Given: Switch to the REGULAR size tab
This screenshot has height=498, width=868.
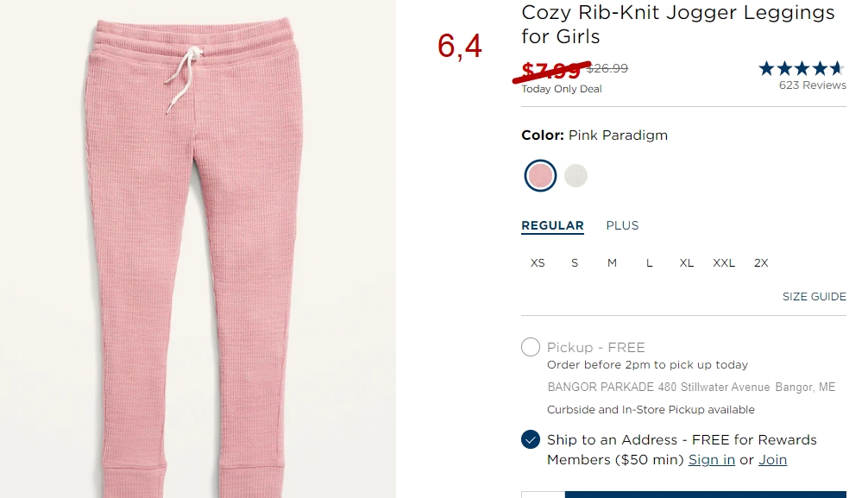Looking at the screenshot, I should coord(552,225).
